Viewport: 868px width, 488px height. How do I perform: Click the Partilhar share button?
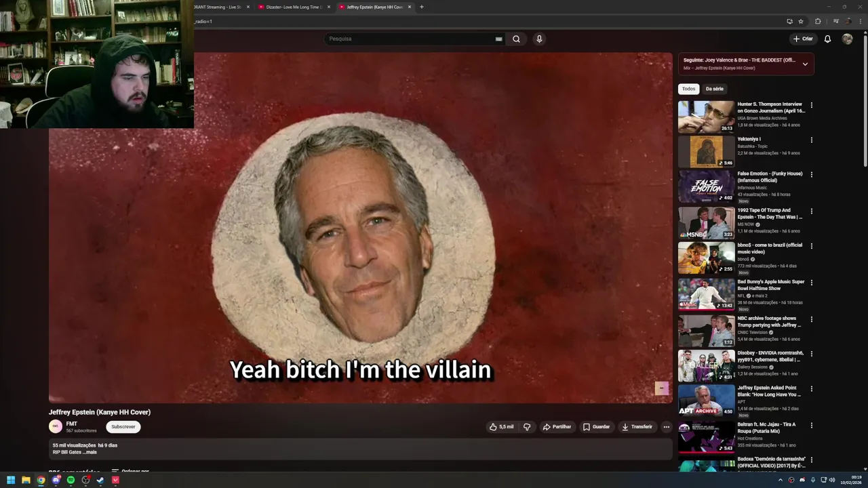(557, 427)
